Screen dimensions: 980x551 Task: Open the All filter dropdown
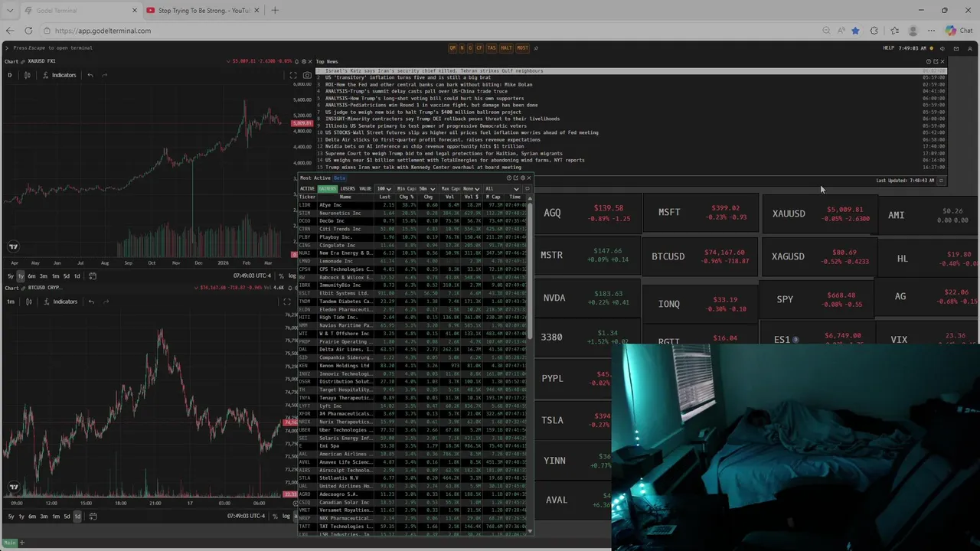[501, 188]
